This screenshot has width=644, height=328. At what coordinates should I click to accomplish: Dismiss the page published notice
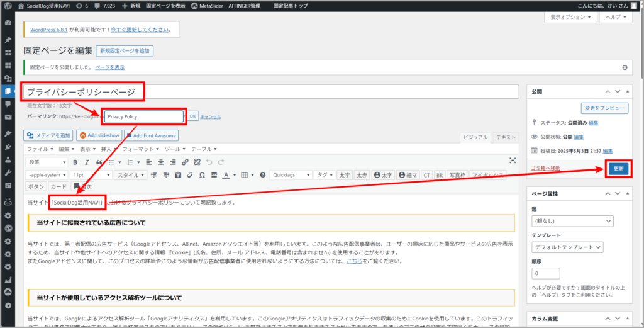tap(625, 67)
